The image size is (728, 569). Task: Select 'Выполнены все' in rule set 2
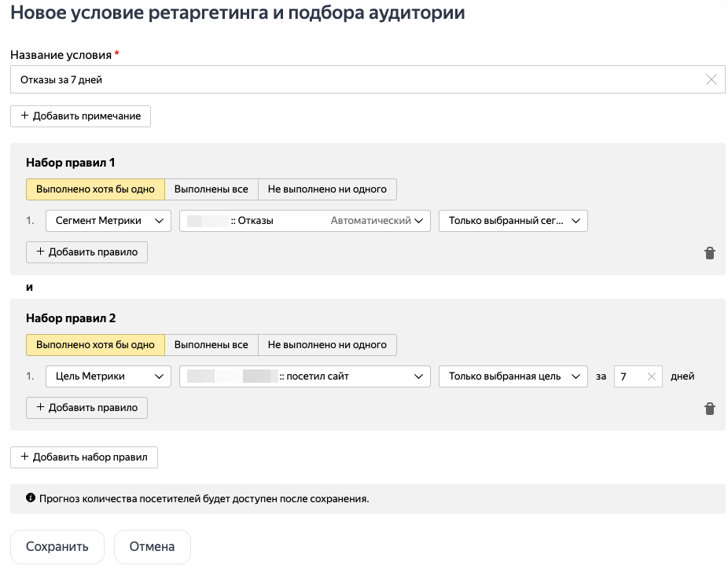(x=211, y=345)
